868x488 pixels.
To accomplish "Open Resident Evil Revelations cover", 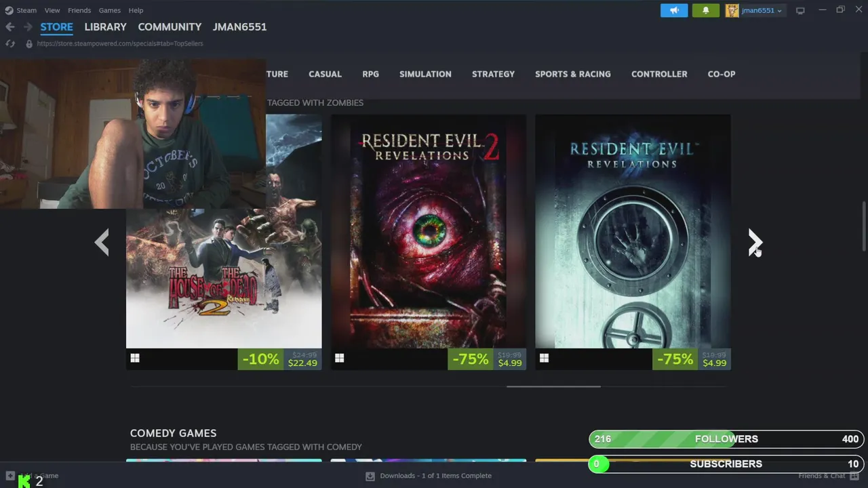I will [x=633, y=231].
